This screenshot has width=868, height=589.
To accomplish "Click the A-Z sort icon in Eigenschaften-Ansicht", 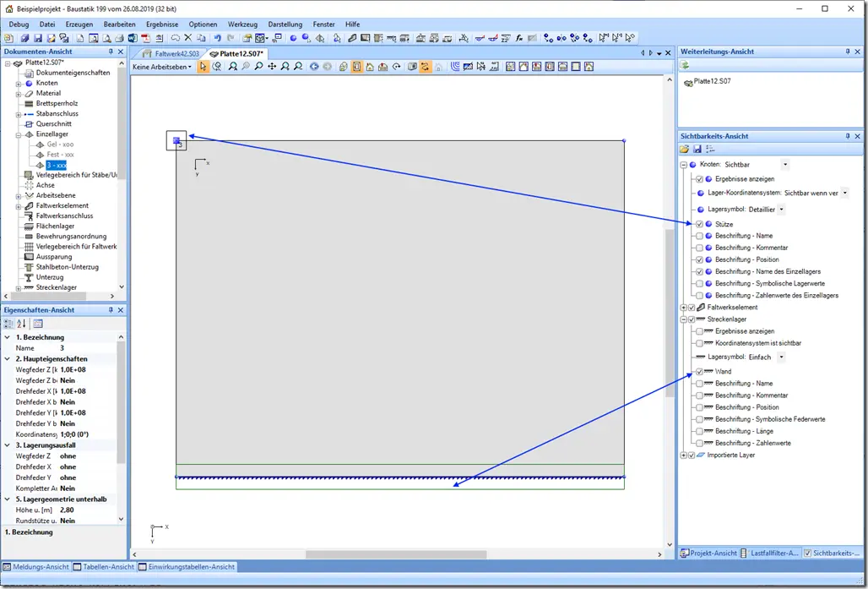I will 22,324.
